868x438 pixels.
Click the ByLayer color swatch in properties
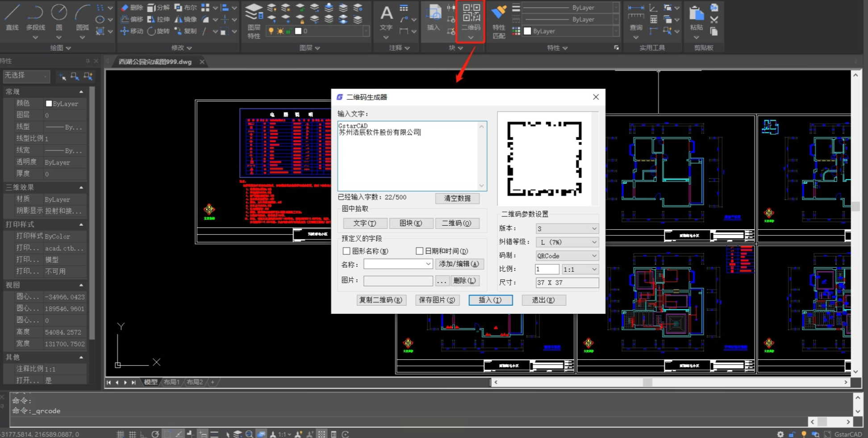pos(49,104)
